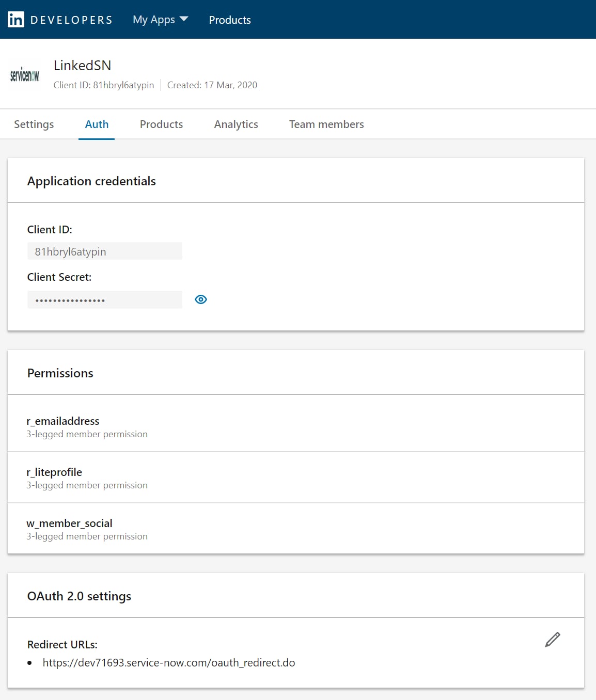Click the ServiceNow app logo thumbnail

tap(25, 74)
